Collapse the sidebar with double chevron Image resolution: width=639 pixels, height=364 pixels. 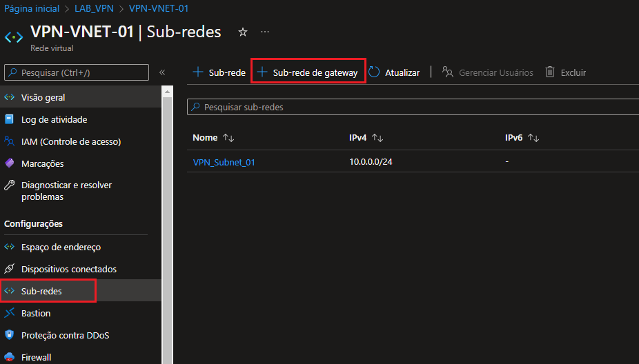tap(162, 72)
